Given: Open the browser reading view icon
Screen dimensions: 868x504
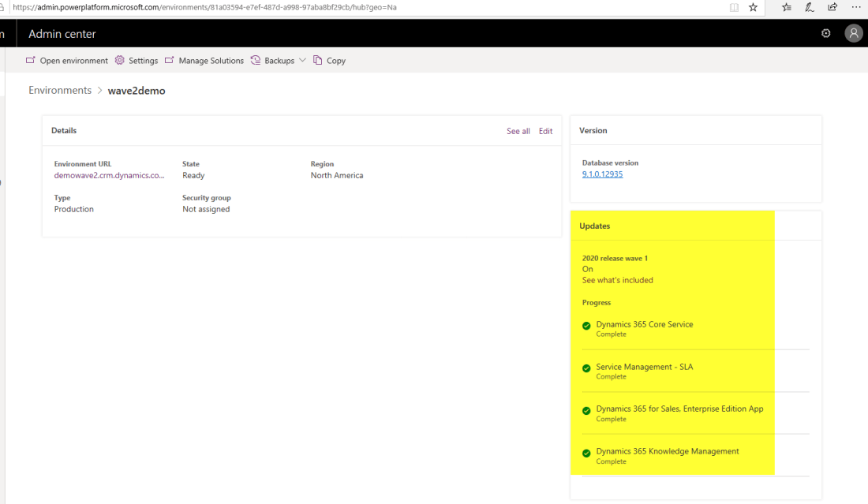Looking at the screenshot, I should (x=735, y=7).
